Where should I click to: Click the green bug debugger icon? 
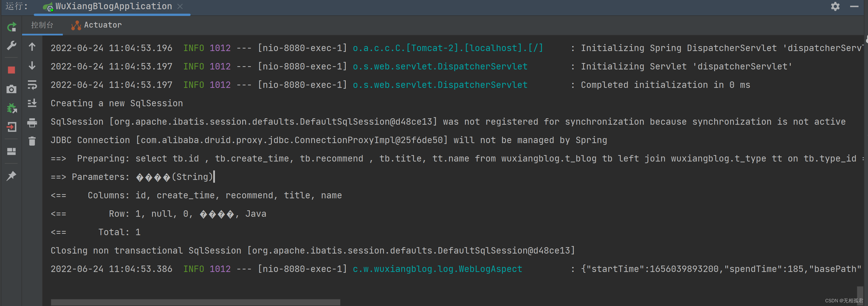click(x=11, y=108)
